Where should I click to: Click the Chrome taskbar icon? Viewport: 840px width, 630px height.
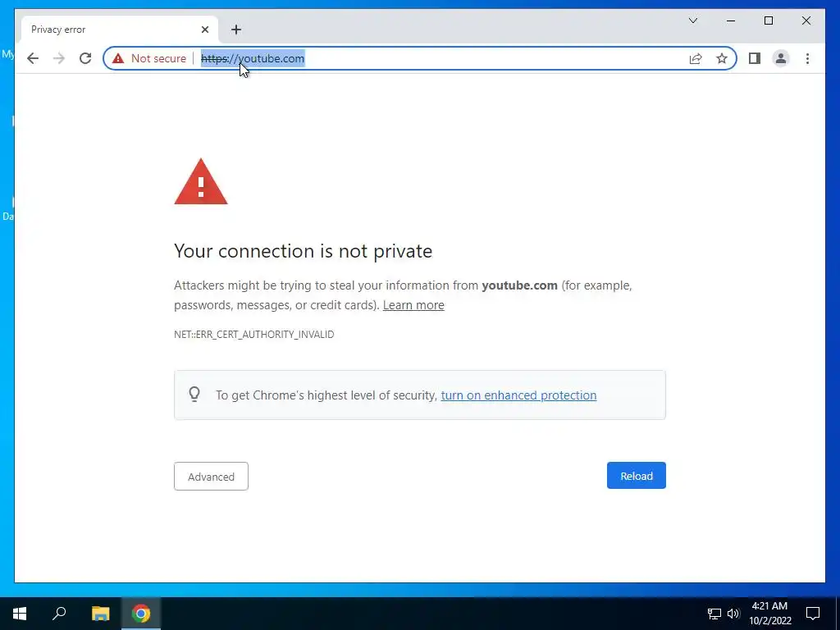(x=141, y=614)
